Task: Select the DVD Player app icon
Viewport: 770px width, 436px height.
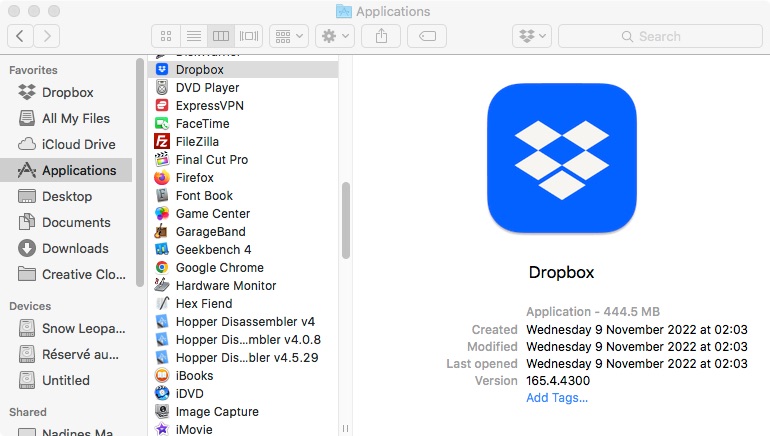Action: (162, 87)
